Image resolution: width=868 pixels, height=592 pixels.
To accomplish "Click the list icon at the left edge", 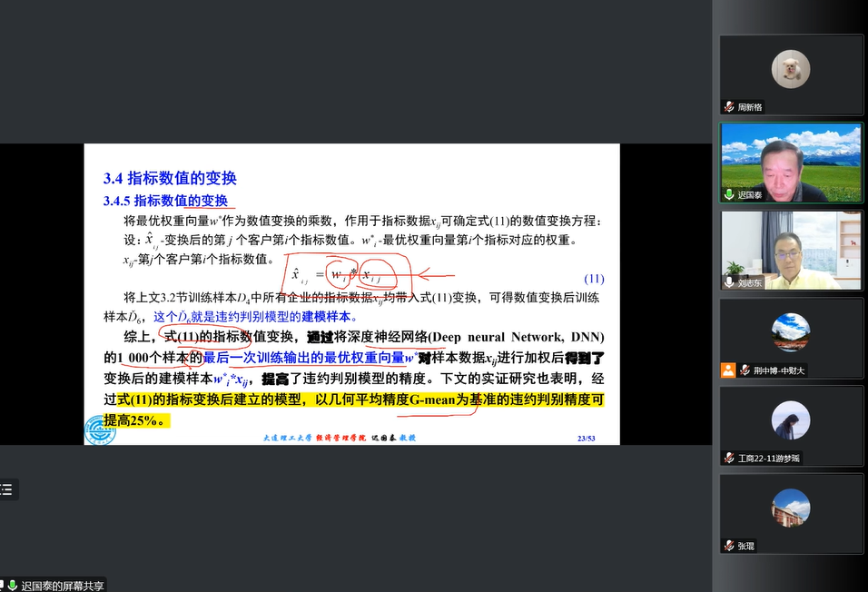I will (x=6, y=490).
